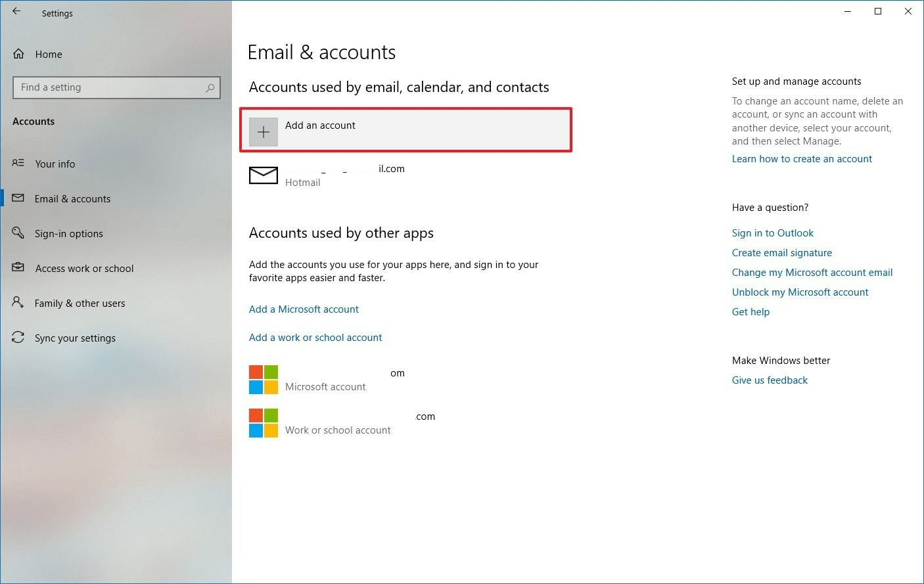Close the Settings window
The image size is (924, 584).
tap(908, 11)
